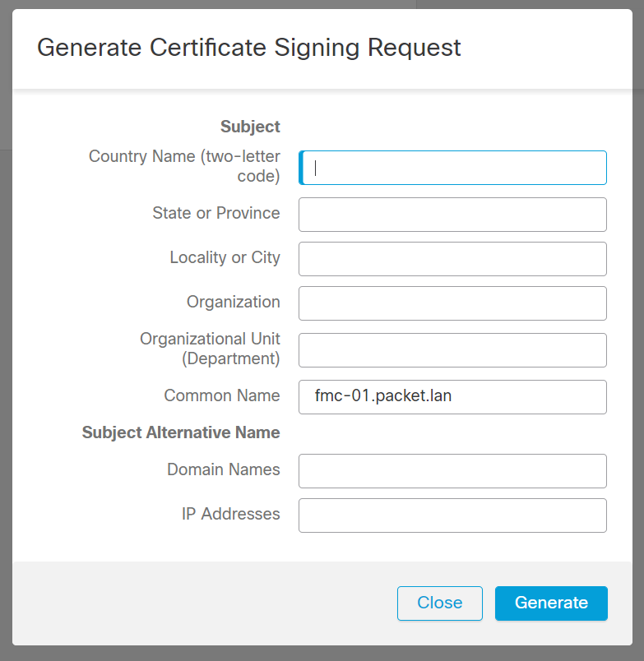Click the Organization label text
This screenshot has height=661, width=644.
[x=233, y=302]
